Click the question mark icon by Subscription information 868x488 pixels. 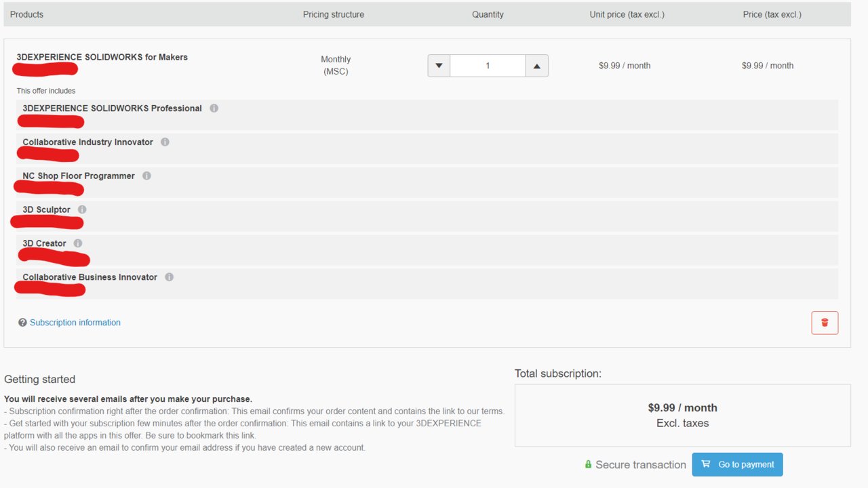(x=22, y=323)
